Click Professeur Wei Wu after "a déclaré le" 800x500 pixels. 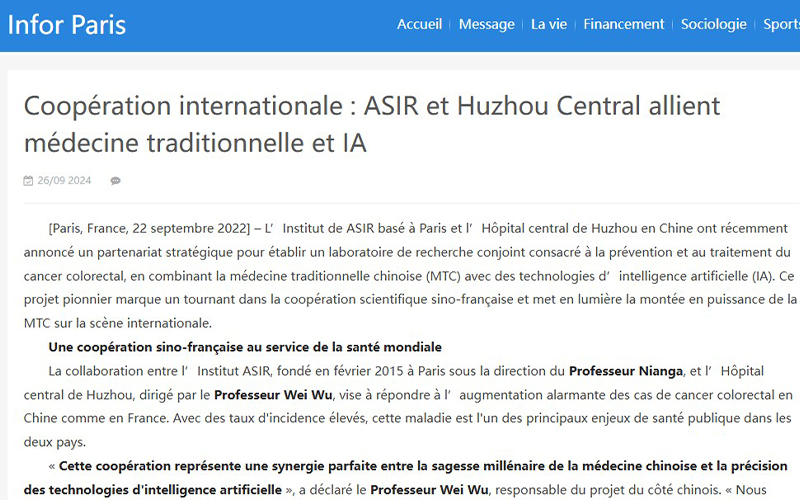point(429,490)
